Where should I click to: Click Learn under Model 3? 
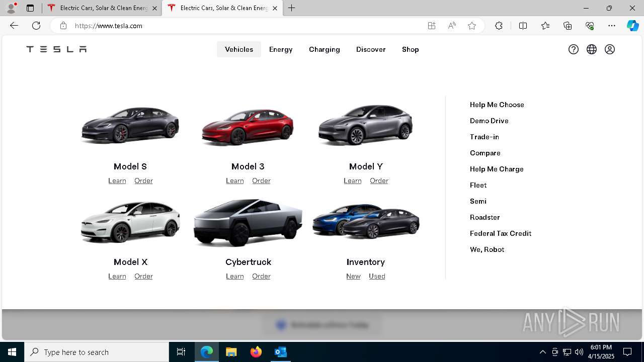[x=235, y=180]
